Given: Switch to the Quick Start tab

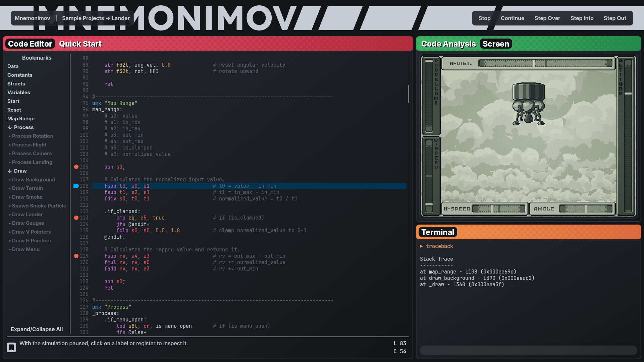Looking at the screenshot, I should 80,44.
